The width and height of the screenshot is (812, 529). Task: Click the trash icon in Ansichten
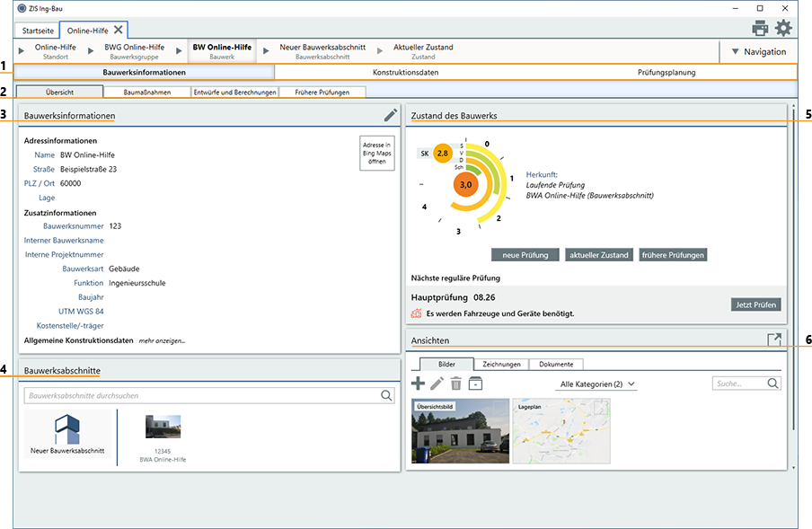click(456, 384)
